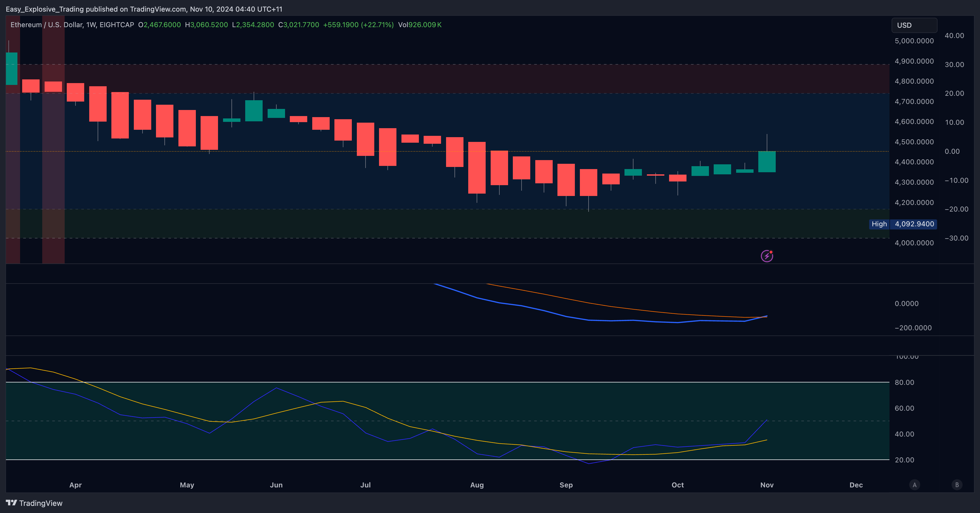Click the −200.0000 MACD scale label
Viewport: 980px width, 513px height.
[913, 328]
